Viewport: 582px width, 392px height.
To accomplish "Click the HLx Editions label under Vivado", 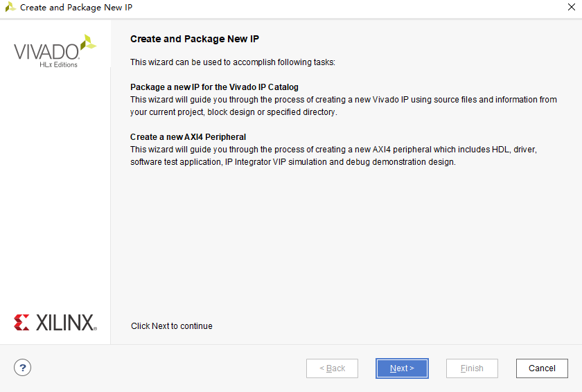I will 59,64.
